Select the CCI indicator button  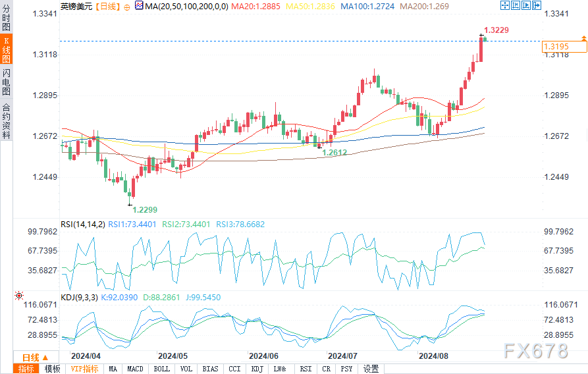point(234,369)
